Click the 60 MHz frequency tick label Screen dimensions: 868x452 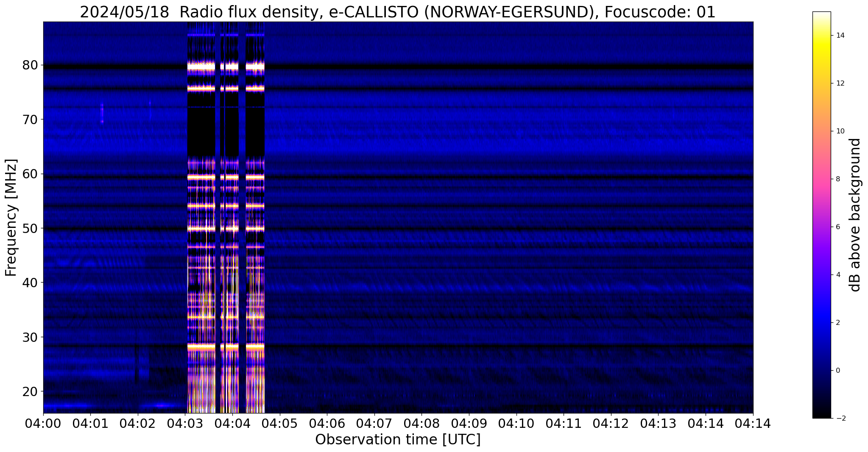[x=30, y=174]
